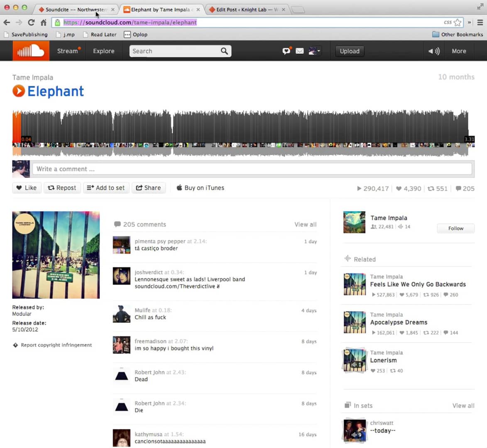Toggle the window fullscreen arrows icon
Image resolution: width=487 pixels, height=448 pixels.
(x=480, y=7)
